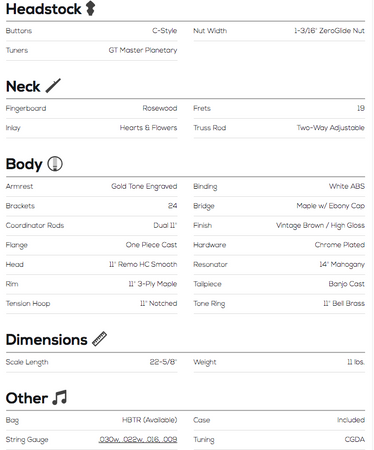
Task: Click the ruler icon beside Dimensions heading
Action: coord(99,339)
